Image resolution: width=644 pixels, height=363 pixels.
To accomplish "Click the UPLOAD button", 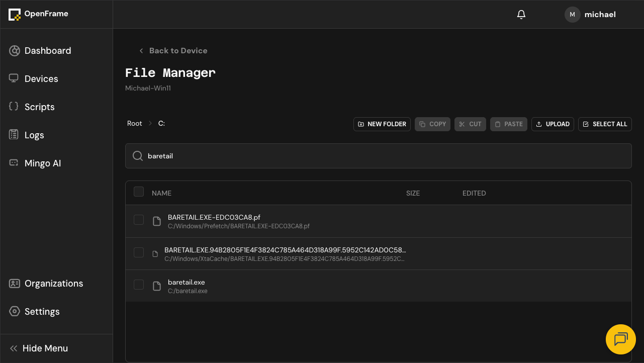I will pyautogui.click(x=553, y=124).
